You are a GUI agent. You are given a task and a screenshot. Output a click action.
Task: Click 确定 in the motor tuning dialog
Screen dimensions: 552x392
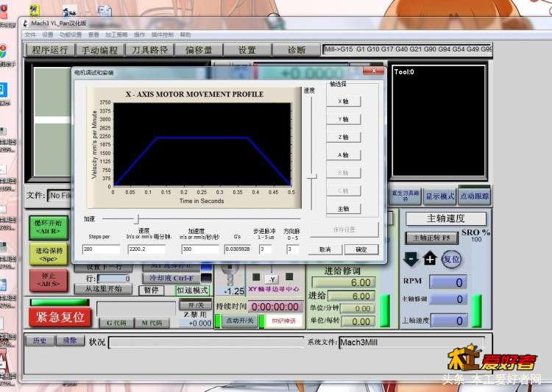pos(361,249)
